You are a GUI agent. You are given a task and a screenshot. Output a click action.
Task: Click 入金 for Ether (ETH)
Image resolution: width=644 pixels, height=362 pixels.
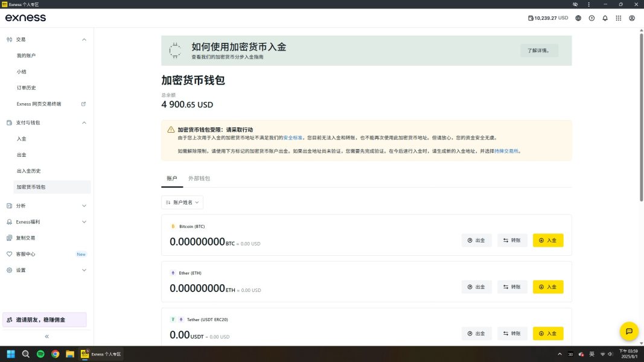coord(548,287)
